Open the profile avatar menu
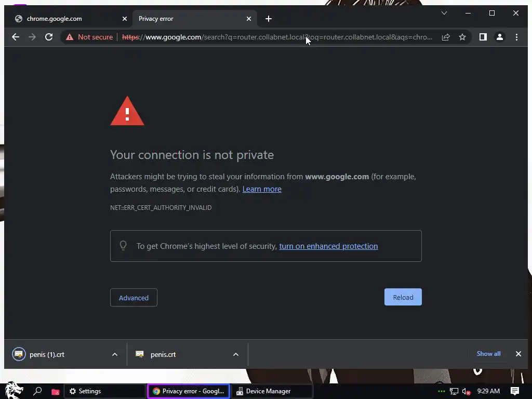The height and width of the screenshot is (399, 532). point(499,37)
